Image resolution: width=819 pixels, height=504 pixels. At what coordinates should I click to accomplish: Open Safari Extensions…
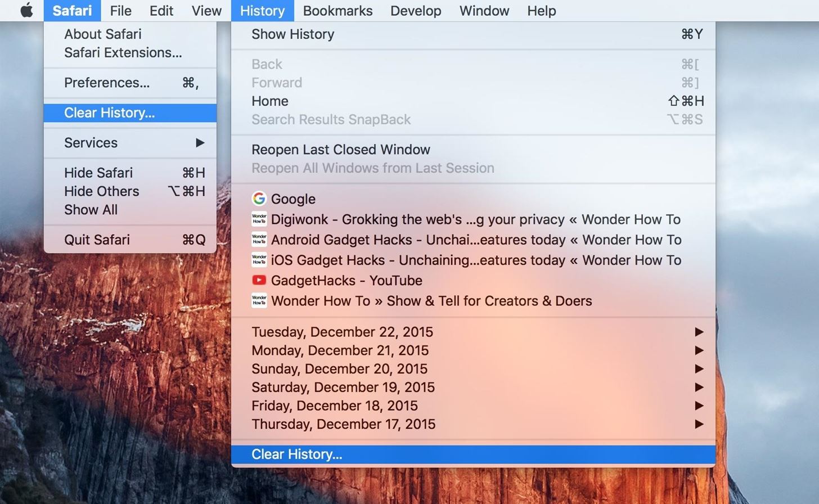tap(130, 52)
